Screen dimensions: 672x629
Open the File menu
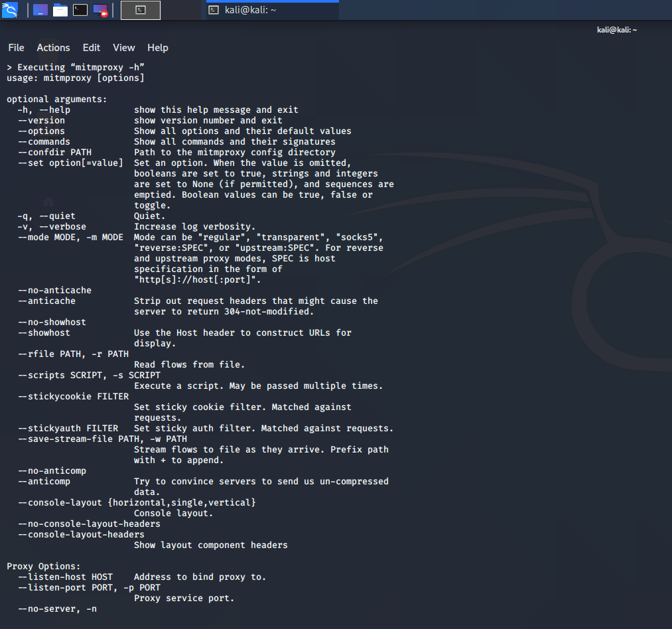click(17, 48)
